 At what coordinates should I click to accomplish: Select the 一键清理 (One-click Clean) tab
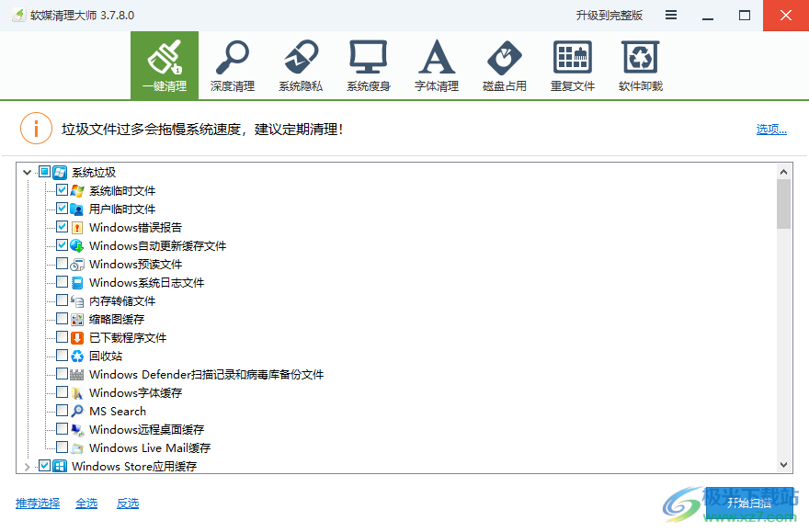pos(165,64)
